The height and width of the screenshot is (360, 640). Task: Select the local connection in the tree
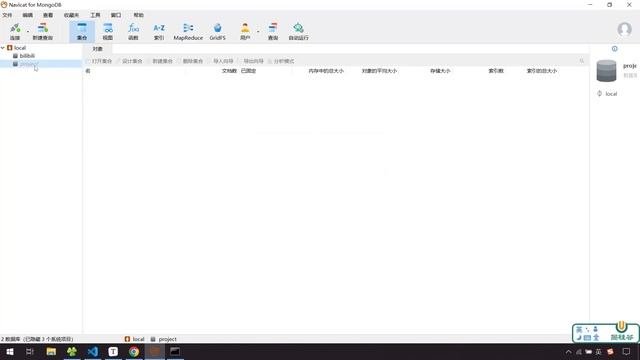click(x=20, y=48)
